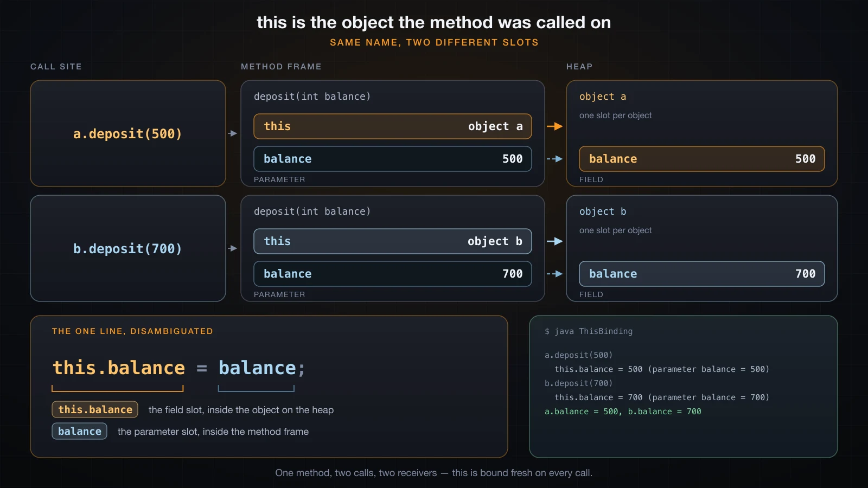The height and width of the screenshot is (488, 868).
Task: Click the terminal line 'b.deposit(700)'
Action: pos(578,383)
